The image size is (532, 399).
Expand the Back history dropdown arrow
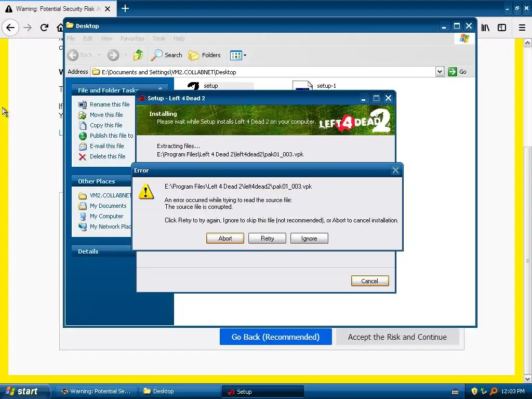[99, 55]
